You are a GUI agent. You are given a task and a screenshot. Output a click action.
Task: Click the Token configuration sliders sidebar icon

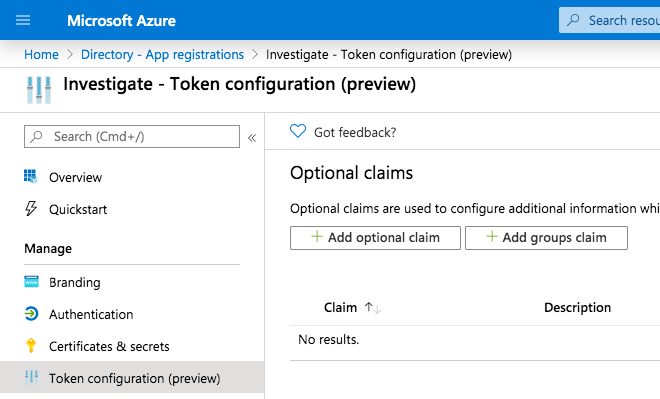(x=31, y=378)
